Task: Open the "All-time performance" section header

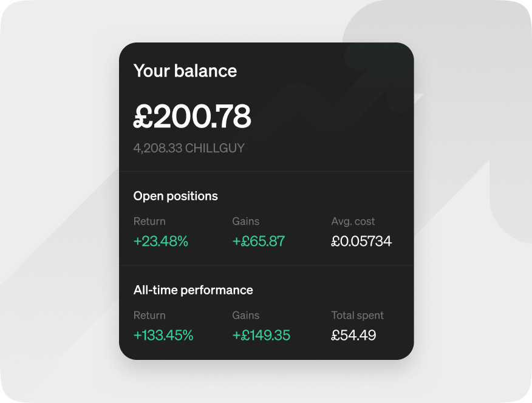Action: pos(193,290)
